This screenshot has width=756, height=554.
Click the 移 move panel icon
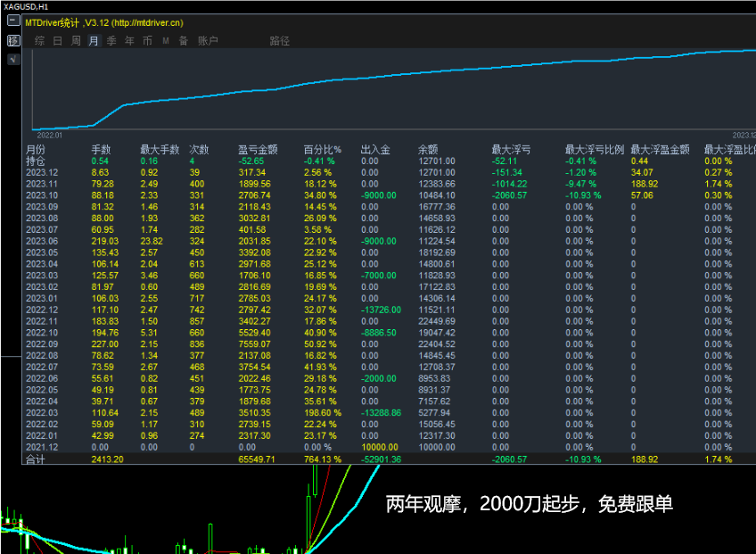click(x=12, y=40)
